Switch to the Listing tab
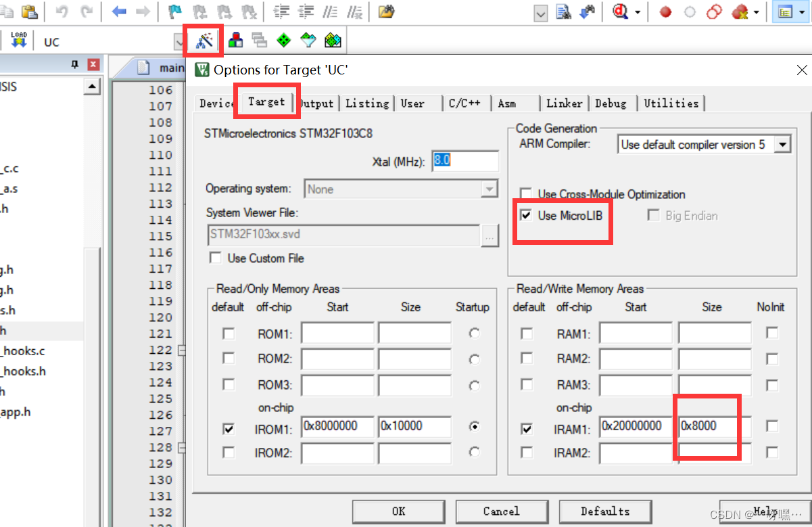Image resolution: width=812 pixels, height=527 pixels. 367,104
